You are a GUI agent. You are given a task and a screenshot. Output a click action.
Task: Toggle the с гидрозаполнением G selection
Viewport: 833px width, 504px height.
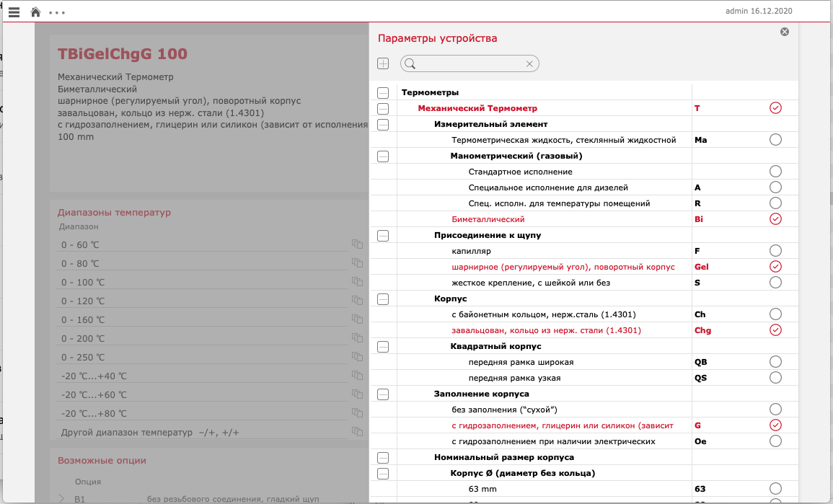pos(775,425)
